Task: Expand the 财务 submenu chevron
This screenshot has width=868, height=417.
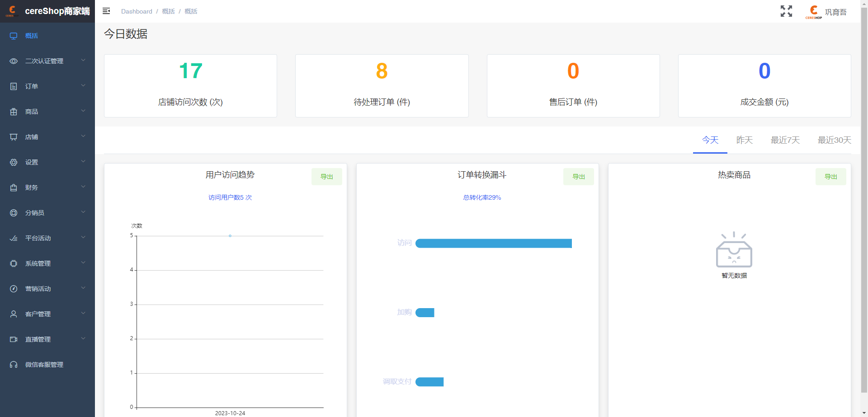Action: click(x=83, y=187)
